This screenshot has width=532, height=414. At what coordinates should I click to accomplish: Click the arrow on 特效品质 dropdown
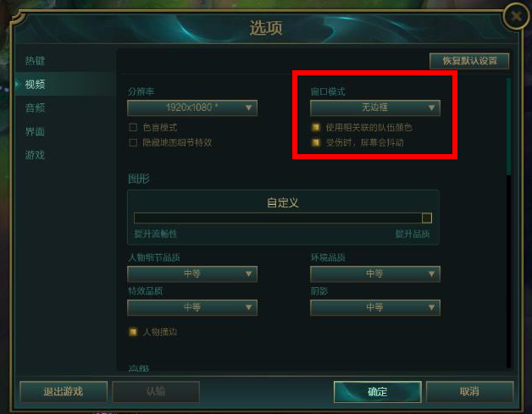tap(248, 307)
